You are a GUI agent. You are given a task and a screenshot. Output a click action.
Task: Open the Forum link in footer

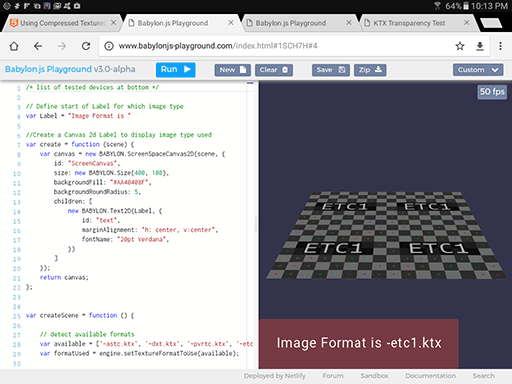point(333,376)
